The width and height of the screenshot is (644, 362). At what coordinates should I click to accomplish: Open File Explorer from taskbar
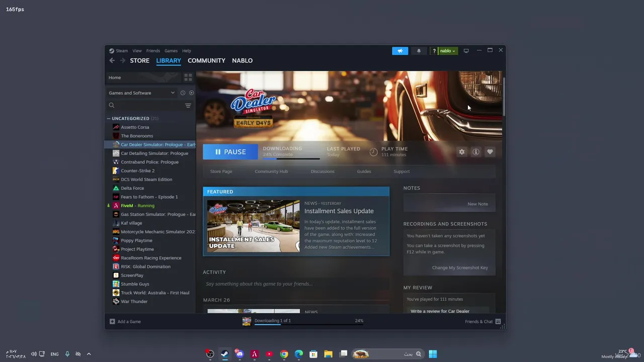click(328, 354)
